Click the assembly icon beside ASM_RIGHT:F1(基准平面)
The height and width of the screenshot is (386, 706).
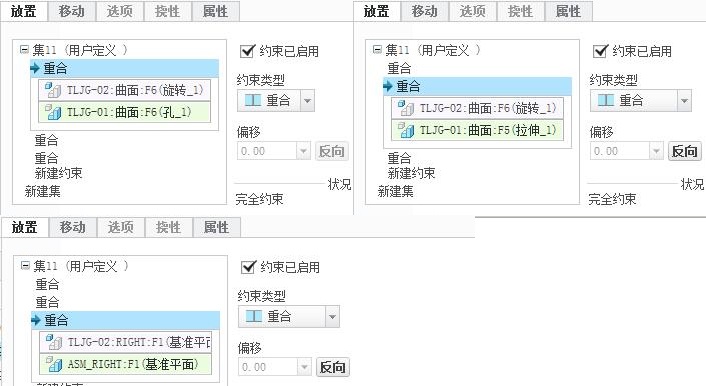(54, 363)
